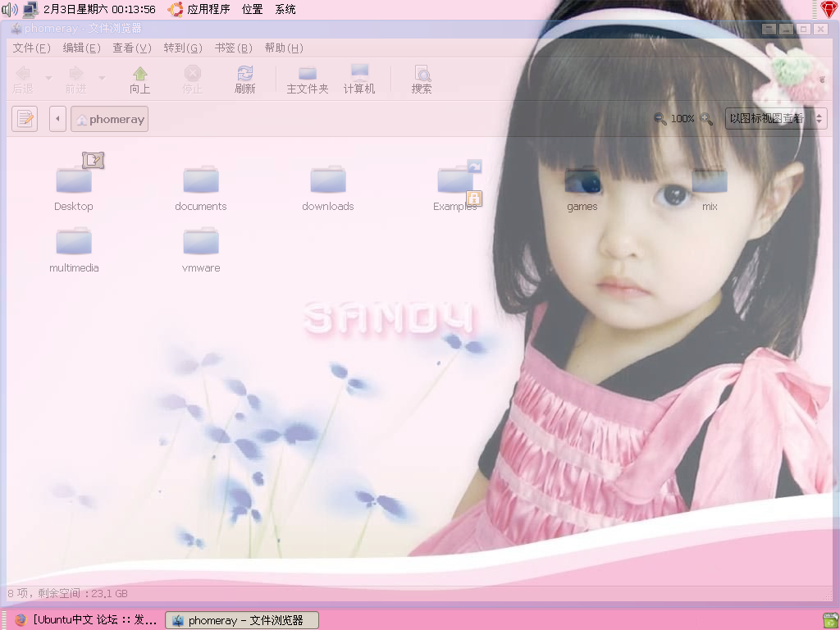
Task: Select the documents folder icon
Action: pyautogui.click(x=201, y=179)
